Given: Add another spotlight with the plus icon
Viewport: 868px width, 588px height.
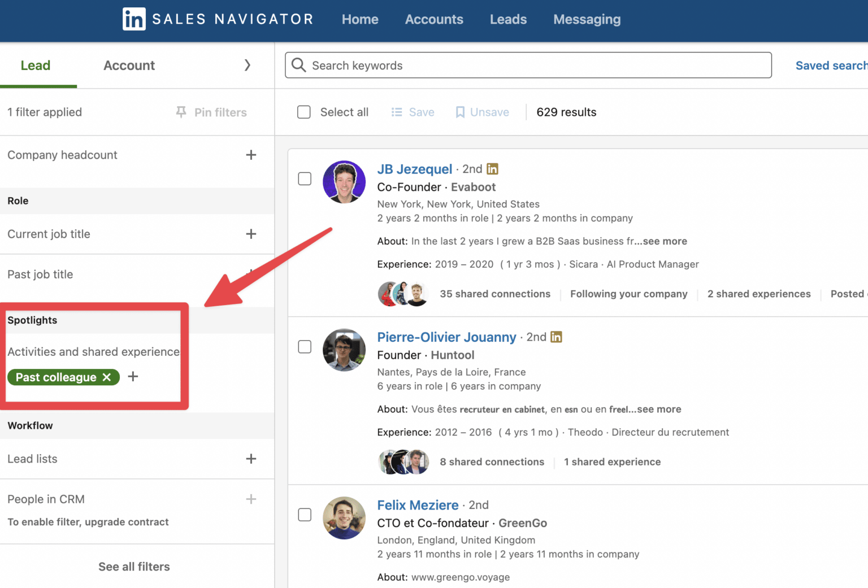Looking at the screenshot, I should (133, 377).
